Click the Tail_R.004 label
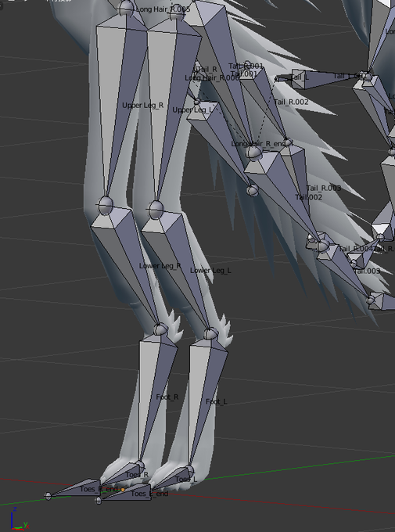 point(355,249)
